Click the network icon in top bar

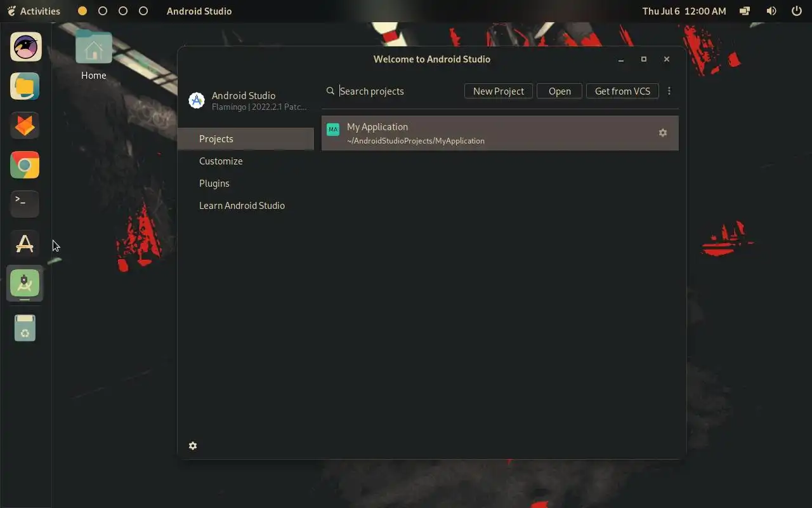(x=745, y=11)
